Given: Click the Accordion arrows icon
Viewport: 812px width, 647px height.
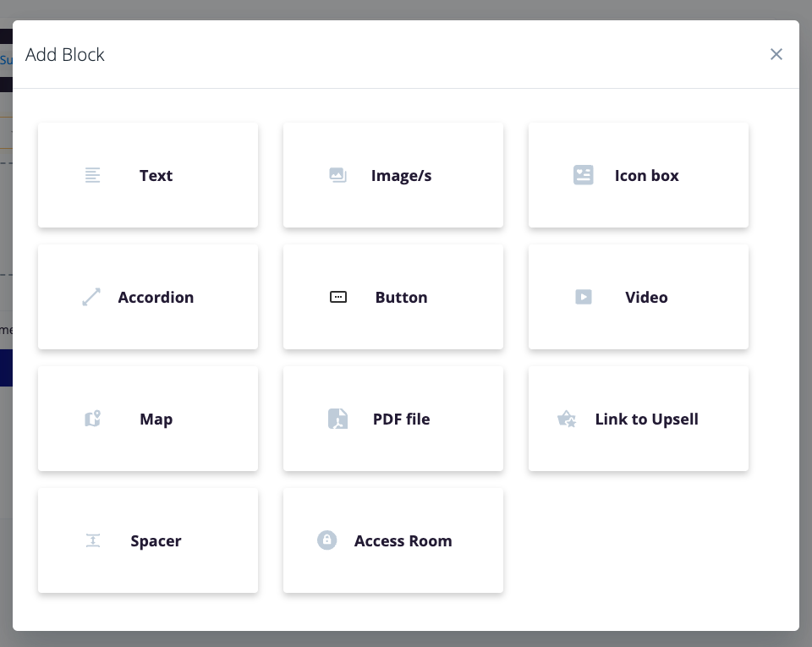Looking at the screenshot, I should click(x=91, y=297).
